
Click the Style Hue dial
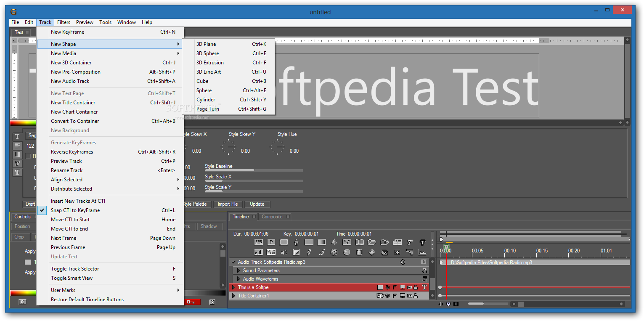pyautogui.click(x=277, y=147)
